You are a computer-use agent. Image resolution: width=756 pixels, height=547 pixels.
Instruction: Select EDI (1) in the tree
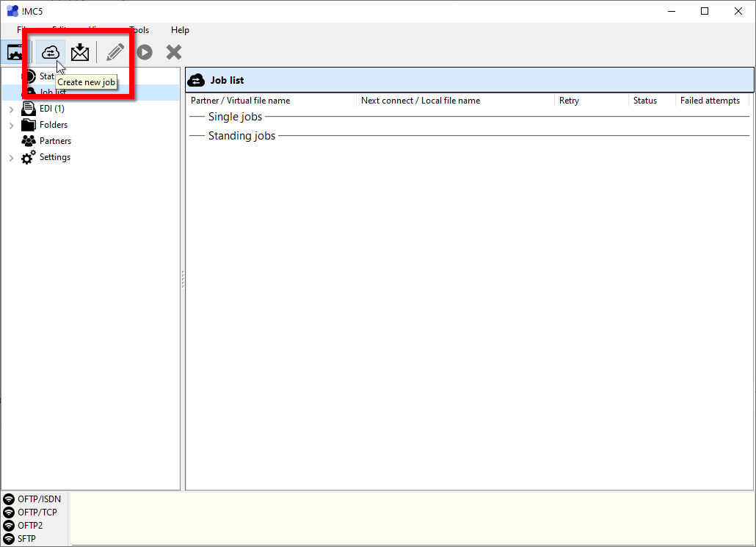pyautogui.click(x=52, y=109)
